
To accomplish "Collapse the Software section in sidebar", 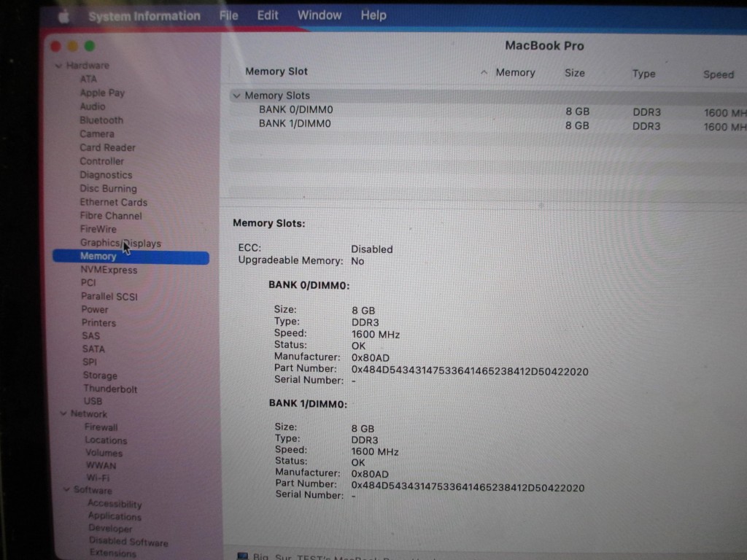I will pos(66,489).
